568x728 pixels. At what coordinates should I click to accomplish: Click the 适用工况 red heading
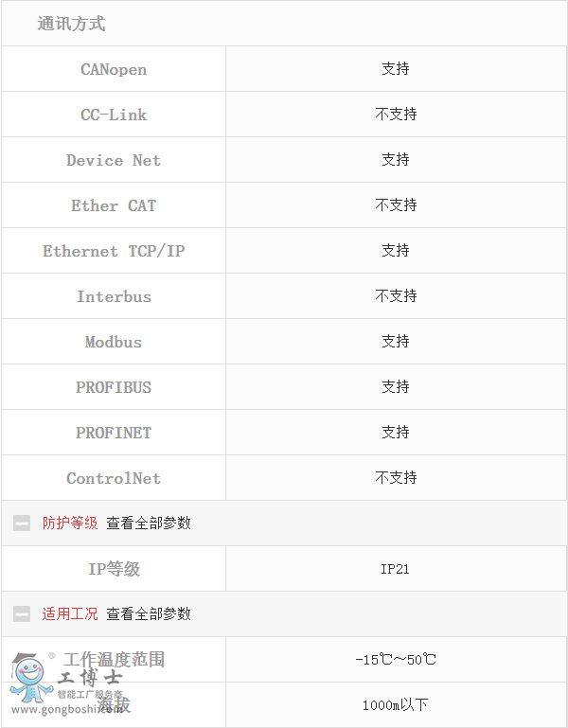click(x=70, y=614)
